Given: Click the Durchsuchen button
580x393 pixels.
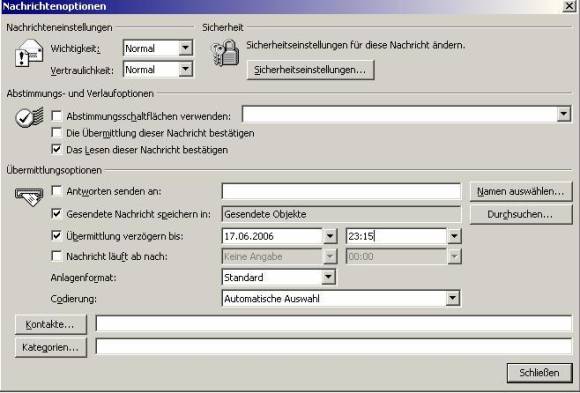Looking at the screenshot, I should click(521, 214).
